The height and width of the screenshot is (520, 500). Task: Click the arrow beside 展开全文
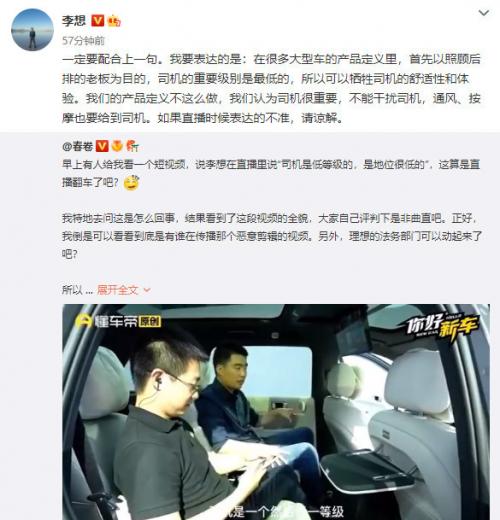[x=147, y=290]
